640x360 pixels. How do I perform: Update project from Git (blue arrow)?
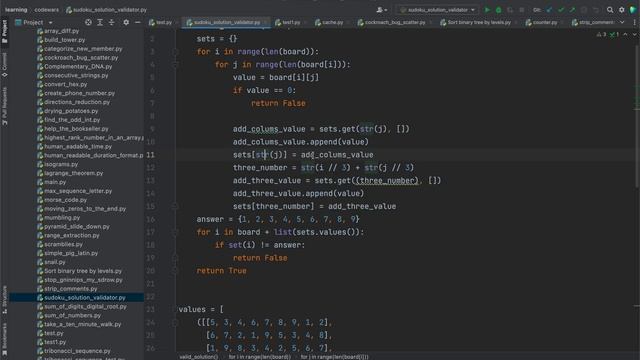click(x=549, y=10)
